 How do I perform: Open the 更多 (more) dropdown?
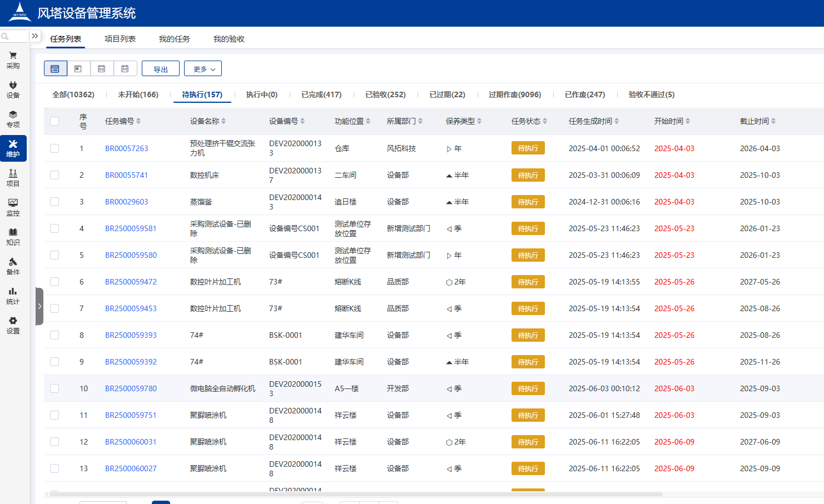tap(203, 68)
